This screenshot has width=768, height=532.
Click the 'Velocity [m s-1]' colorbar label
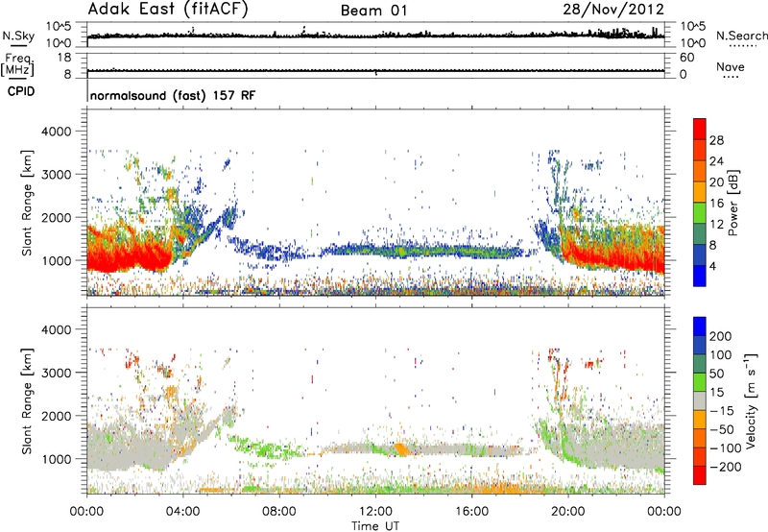click(751, 400)
